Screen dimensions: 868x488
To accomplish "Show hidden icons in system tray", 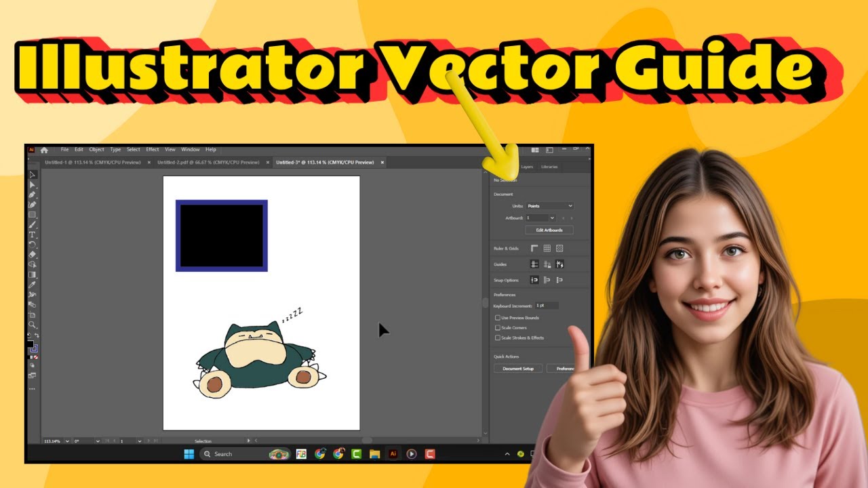I will (507, 454).
